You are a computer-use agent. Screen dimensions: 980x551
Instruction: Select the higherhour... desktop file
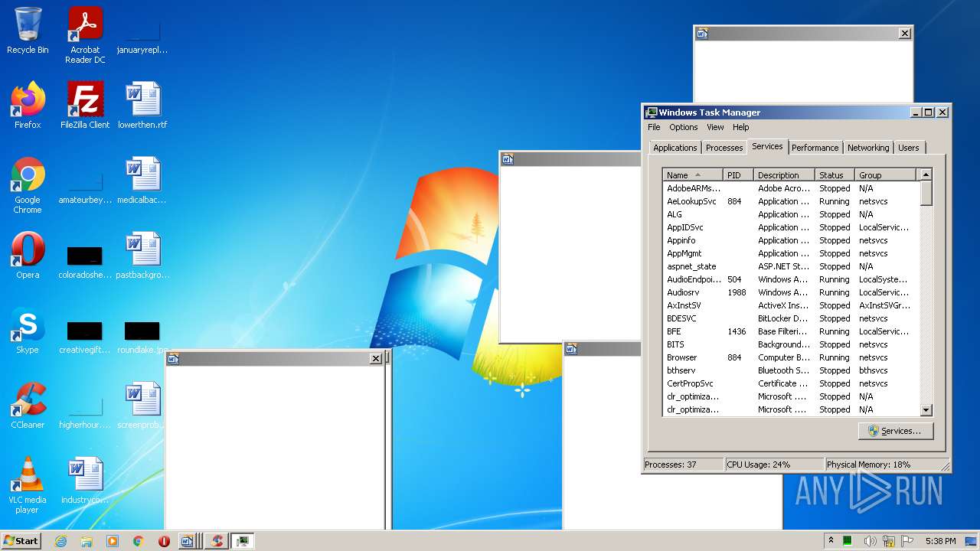tap(85, 410)
